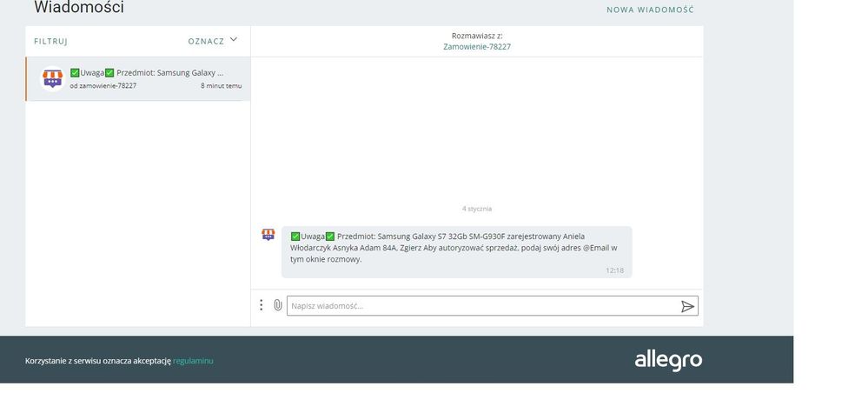Click the od zamowienie-78227 sender text
The width and height of the screenshot is (868, 400).
(103, 86)
